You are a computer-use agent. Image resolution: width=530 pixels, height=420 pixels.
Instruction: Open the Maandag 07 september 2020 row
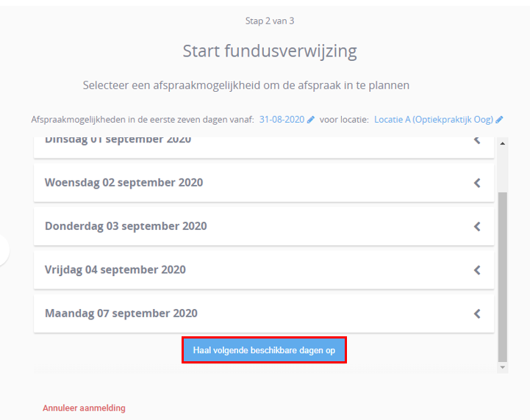(x=264, y=314)
